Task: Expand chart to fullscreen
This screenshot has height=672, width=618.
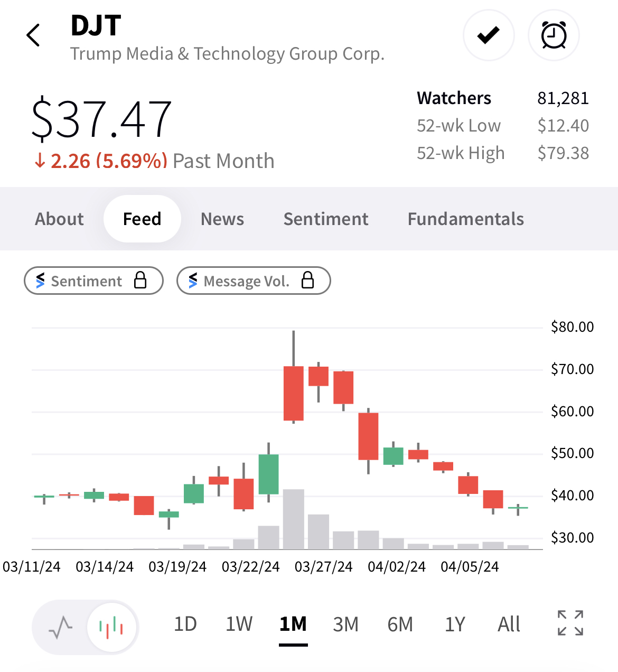Action: pyautogui.click(x=570, y=623)
